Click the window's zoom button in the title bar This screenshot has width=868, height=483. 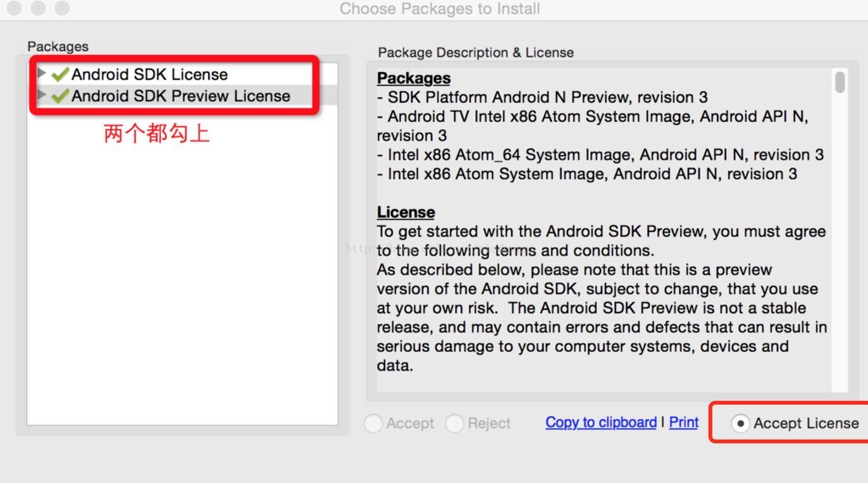point(61,8)
